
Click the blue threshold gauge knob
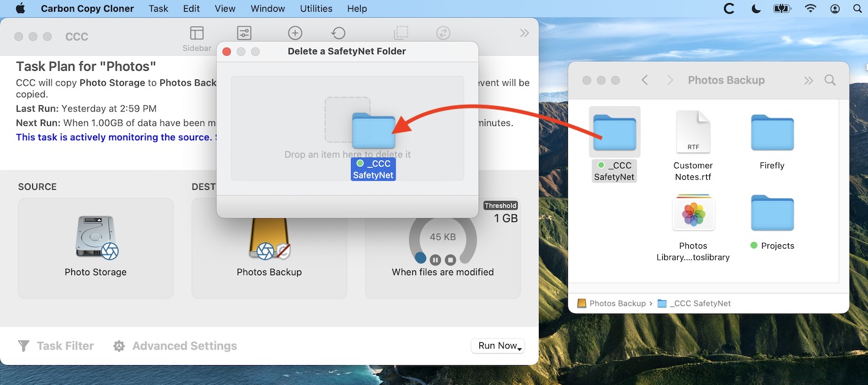(420, 257)
